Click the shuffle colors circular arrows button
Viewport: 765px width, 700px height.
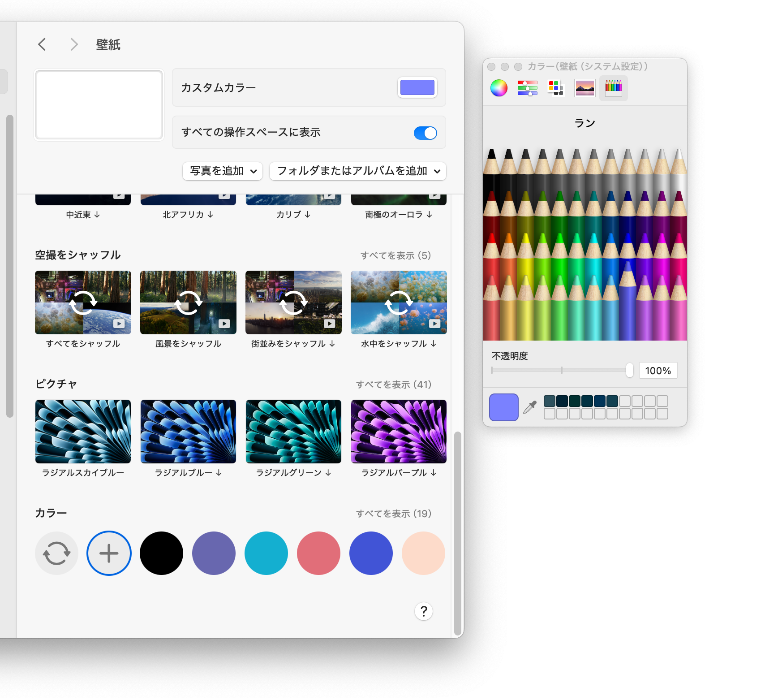click(56, 553)
